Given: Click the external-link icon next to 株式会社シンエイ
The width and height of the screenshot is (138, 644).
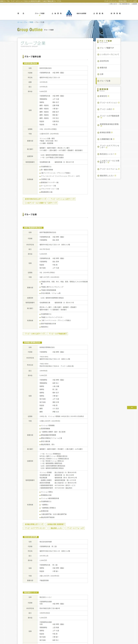Looking at the screenshot, I should [x=115, y=154].
